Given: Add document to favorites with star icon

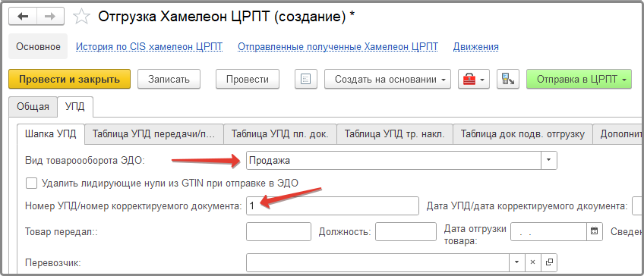Looking at the screenshot, I should 81,17.
